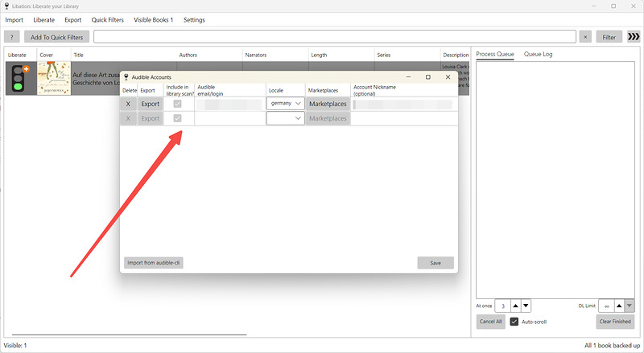This screenshot has height=353, width=644.
Task: Click X delete button in empty account row
Action: point(128,118)
